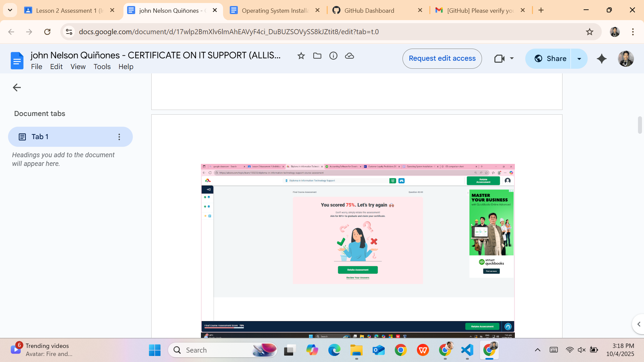Open the browser tab search dropdown
This screenshot has height=362, width=644.
(10, 10)
